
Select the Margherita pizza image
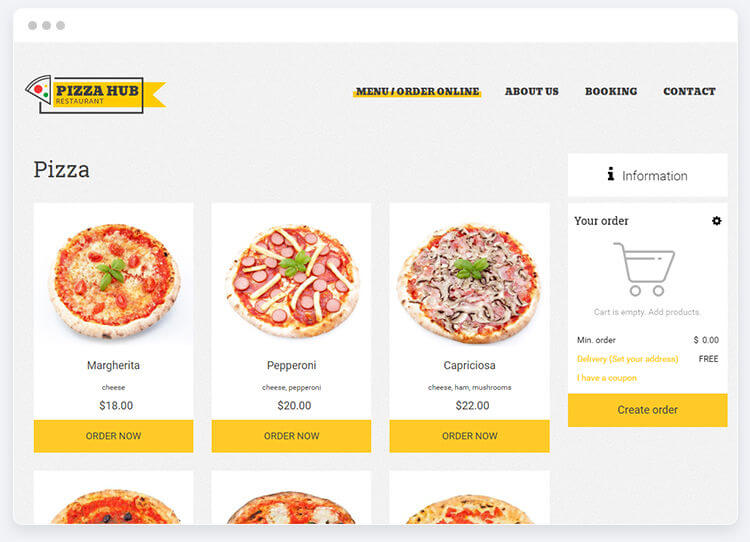(x=114, y=281)
